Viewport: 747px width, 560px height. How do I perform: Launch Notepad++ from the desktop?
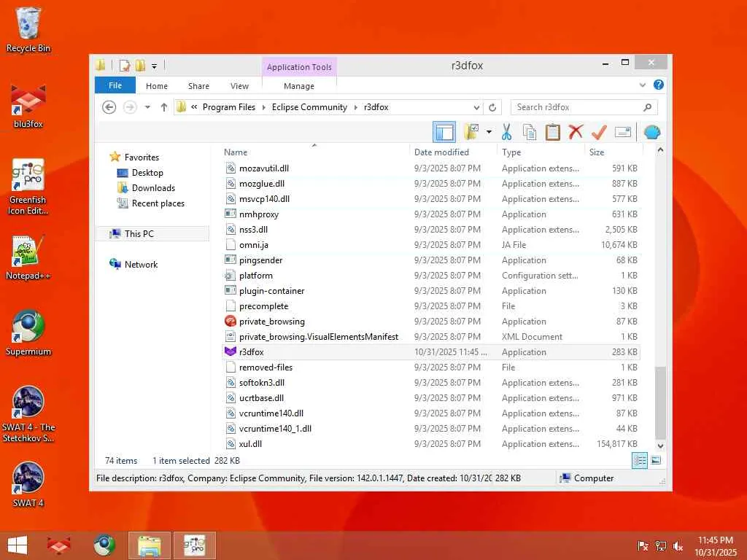click(x=28, y=257)
